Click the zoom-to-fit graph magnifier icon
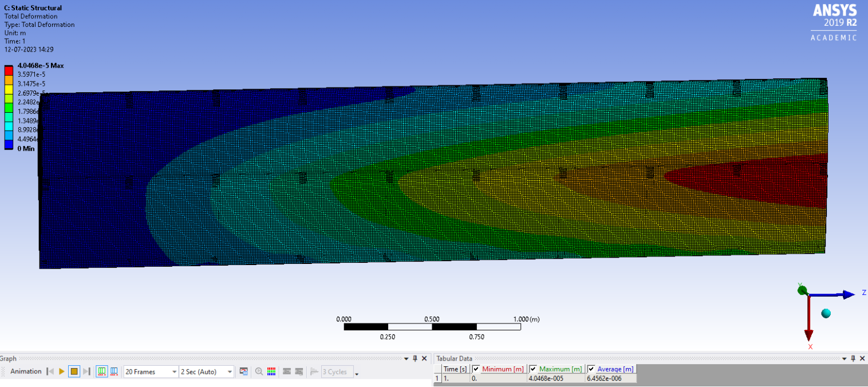868x387 pixels. 259,372
